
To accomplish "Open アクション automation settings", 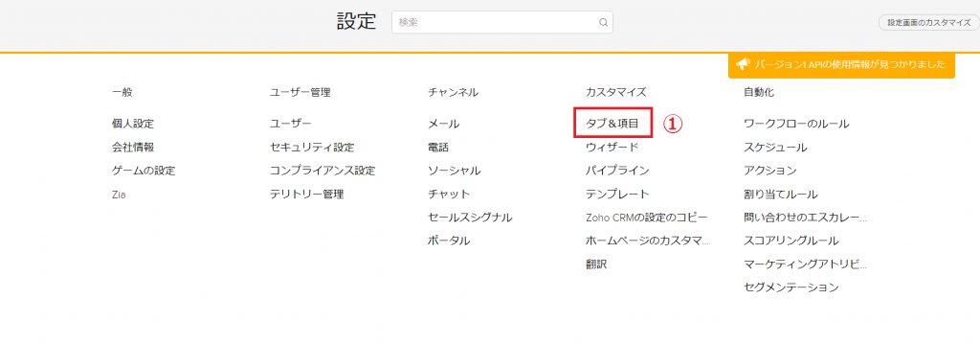I will coord(770,171).
